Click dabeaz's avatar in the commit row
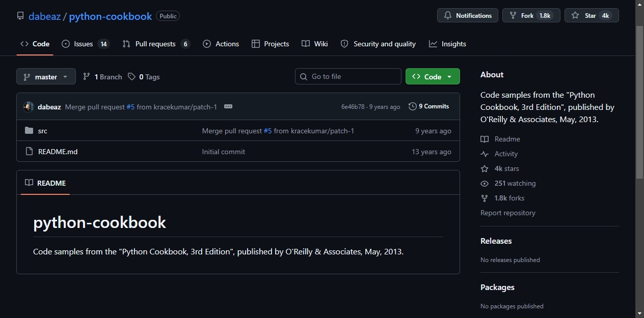The width and height of the screenshot is (644, 318). pos(29,107)
